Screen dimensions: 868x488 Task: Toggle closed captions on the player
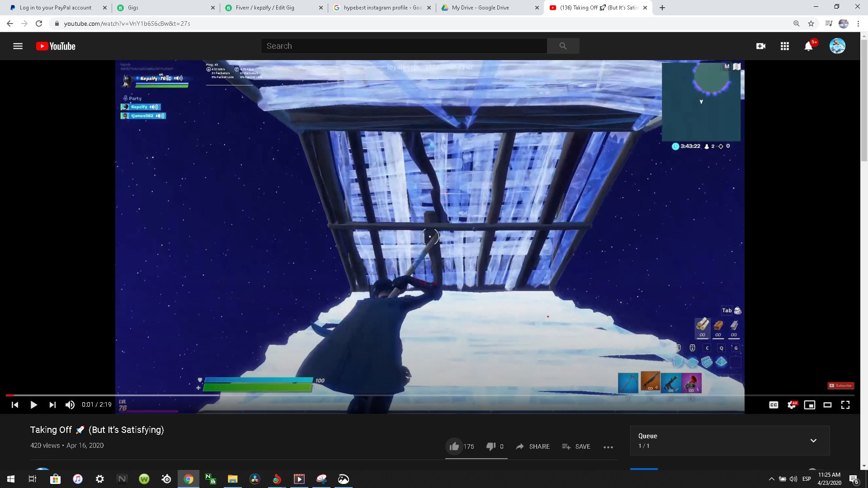pyautogui.click(x=774, y=405)
